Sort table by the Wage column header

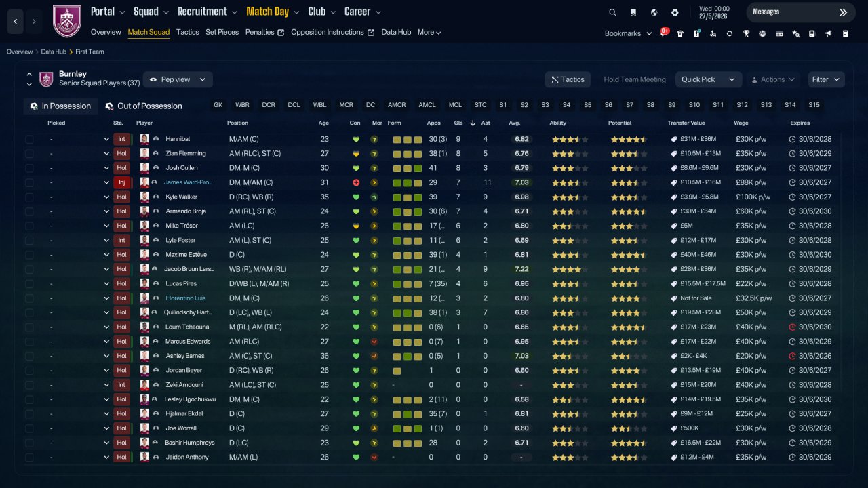[741, 123]
